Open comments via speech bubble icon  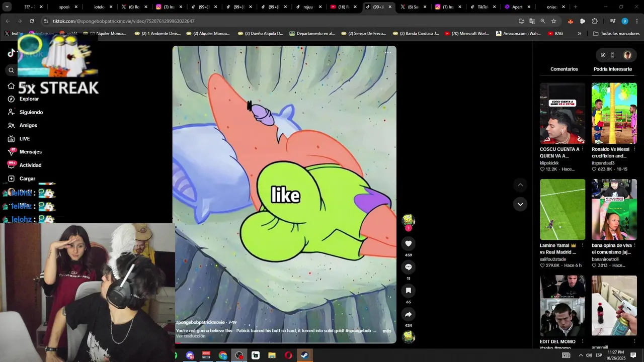coord(408,267)
